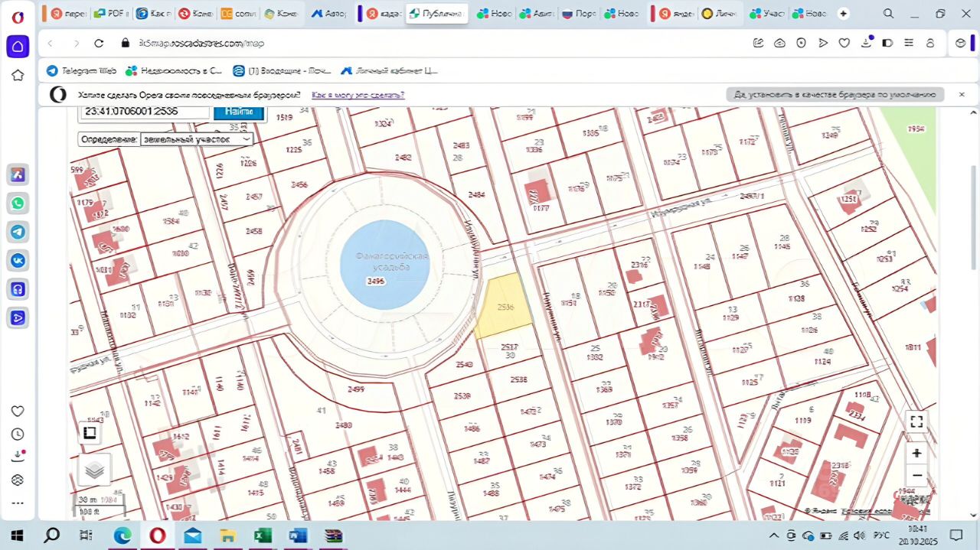
Task: Open Windows notification center
Action: 956,535
